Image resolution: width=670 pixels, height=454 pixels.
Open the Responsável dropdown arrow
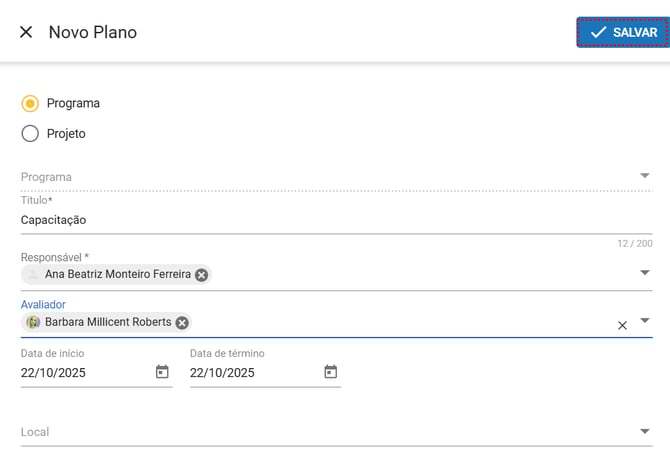pos(645,272)
